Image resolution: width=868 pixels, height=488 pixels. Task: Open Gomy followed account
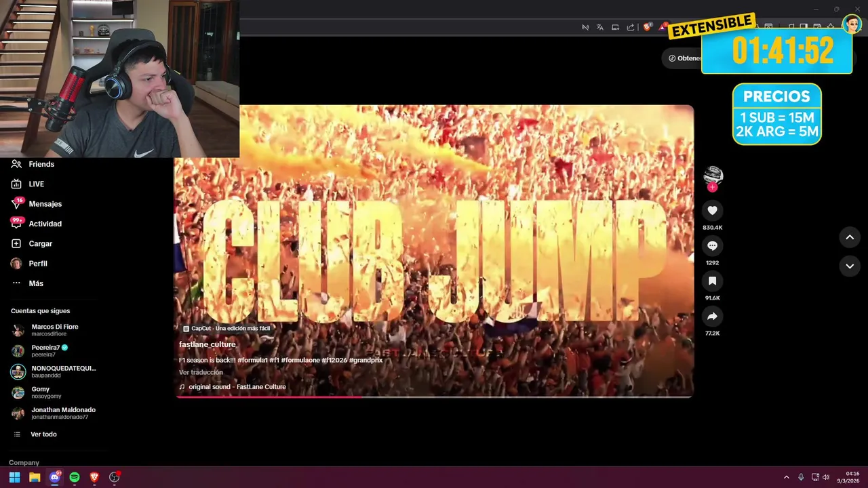coord(37,392)
